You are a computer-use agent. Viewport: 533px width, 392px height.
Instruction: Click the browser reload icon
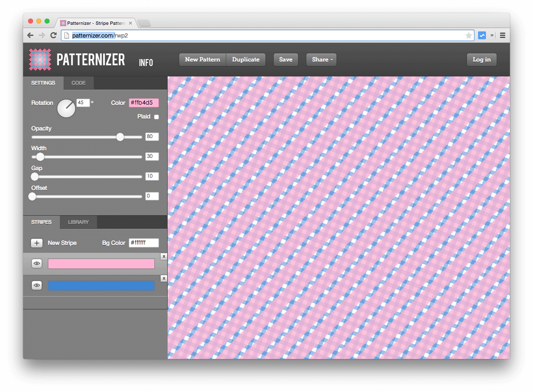(53, 36)
